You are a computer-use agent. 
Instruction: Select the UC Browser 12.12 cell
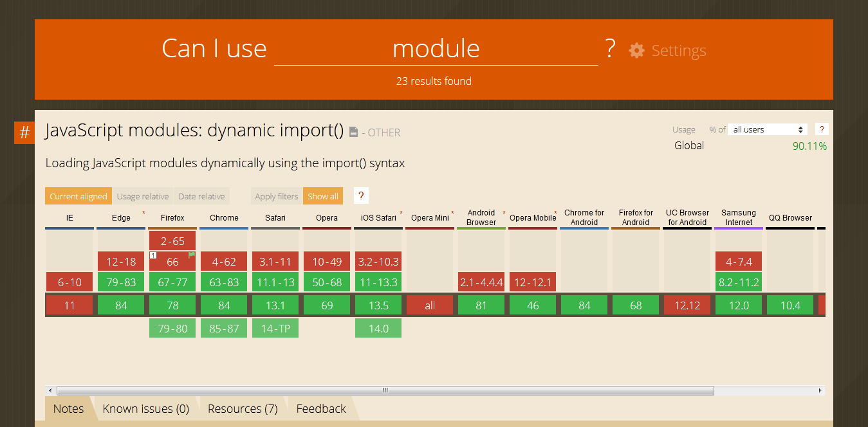(687, 305)
